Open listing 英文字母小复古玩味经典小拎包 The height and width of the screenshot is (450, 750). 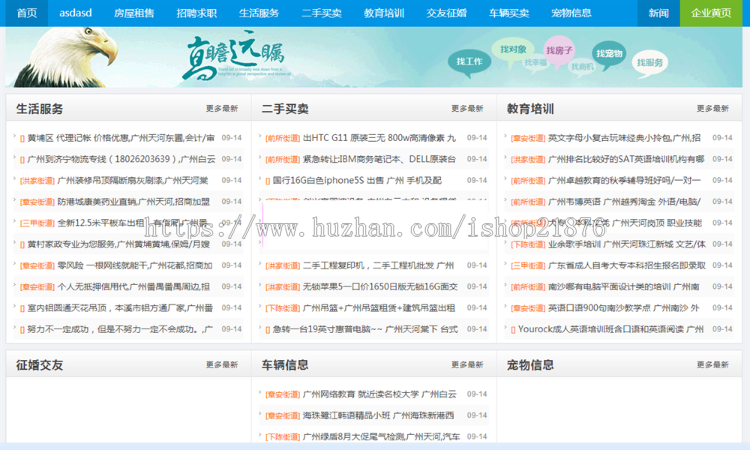point(624,138)
